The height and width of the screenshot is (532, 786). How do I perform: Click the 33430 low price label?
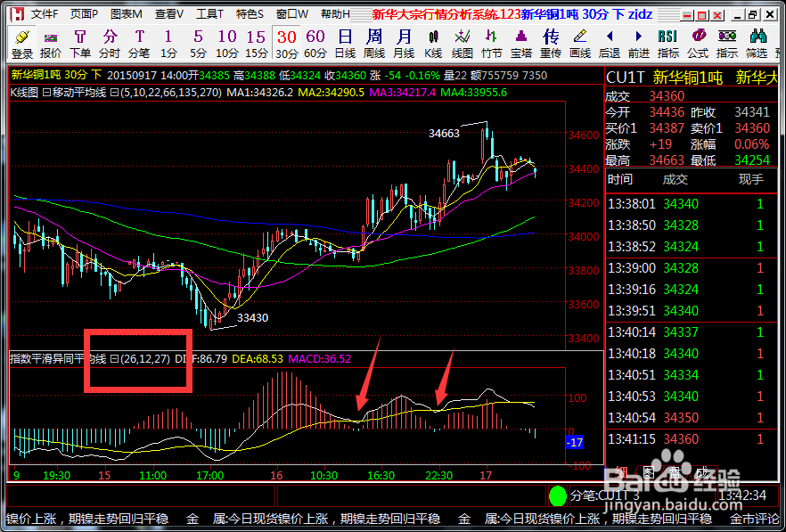pos(253,318)
